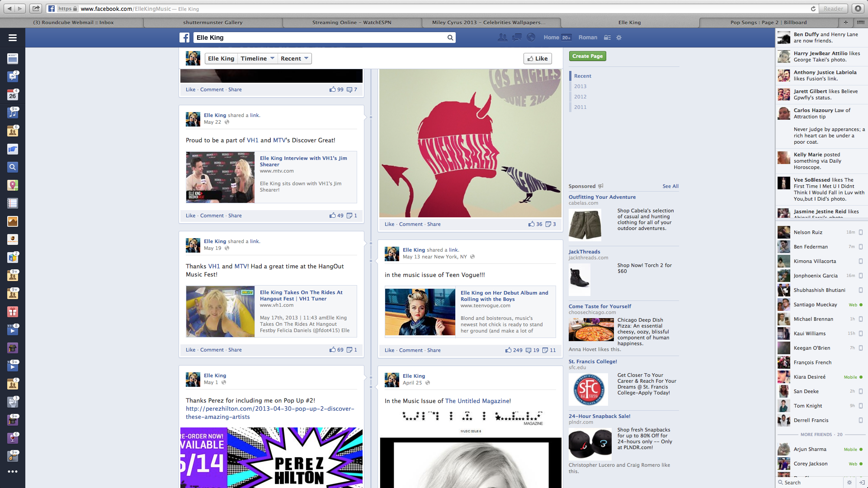Click browser Share button in toolbar
This screenshot has width=868, height=488.
pos(36,9)
